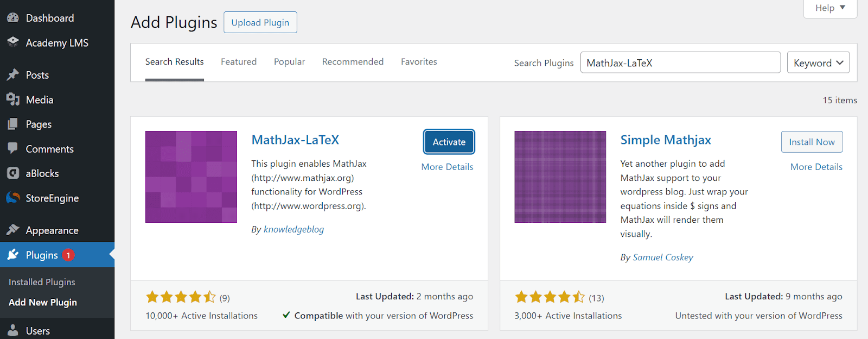868x339 pixels.
Task: Click '10,000+ Active Installations' text
Action: pos(201,316)
